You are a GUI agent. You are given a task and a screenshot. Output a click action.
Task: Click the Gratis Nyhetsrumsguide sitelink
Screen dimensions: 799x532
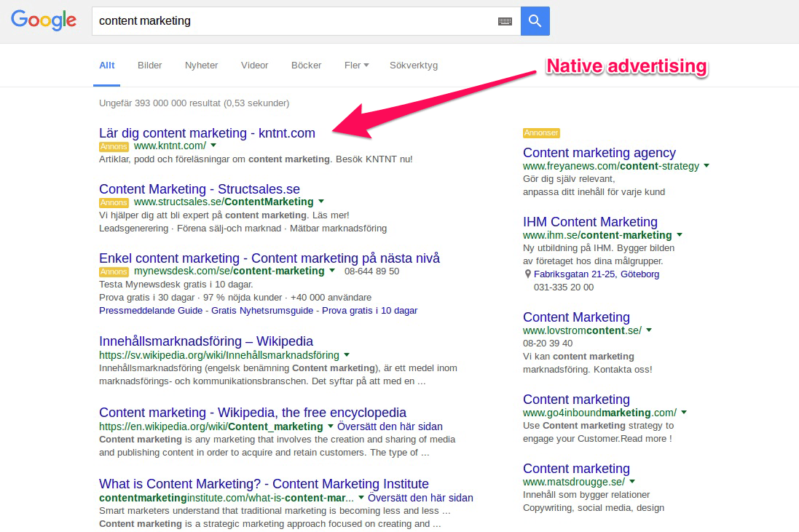pos(262,311)
